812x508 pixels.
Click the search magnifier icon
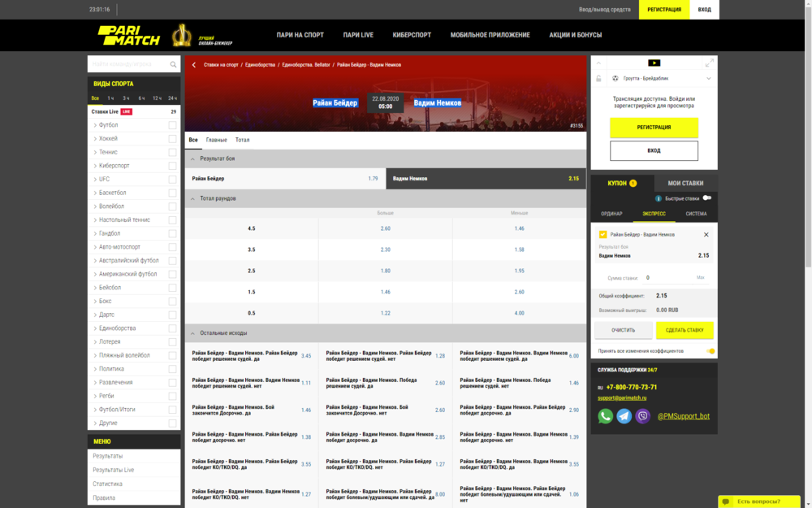click(173, 64)
